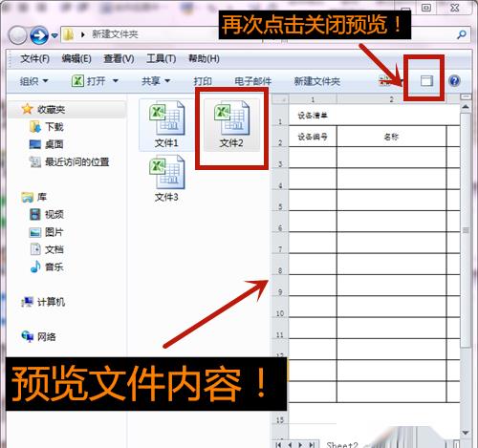Open 下载 folder in favorites
The image size is (478, 448).
coord(47,127)
